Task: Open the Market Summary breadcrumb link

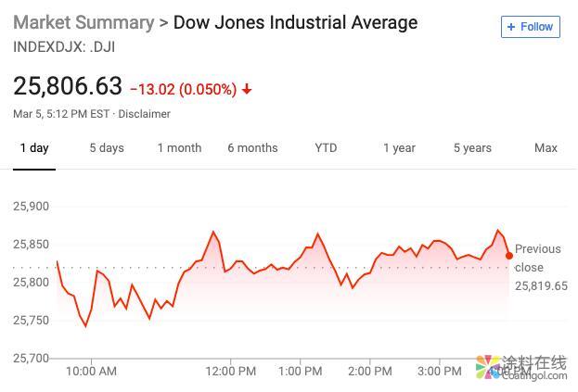Action: (x=83, y=22)
